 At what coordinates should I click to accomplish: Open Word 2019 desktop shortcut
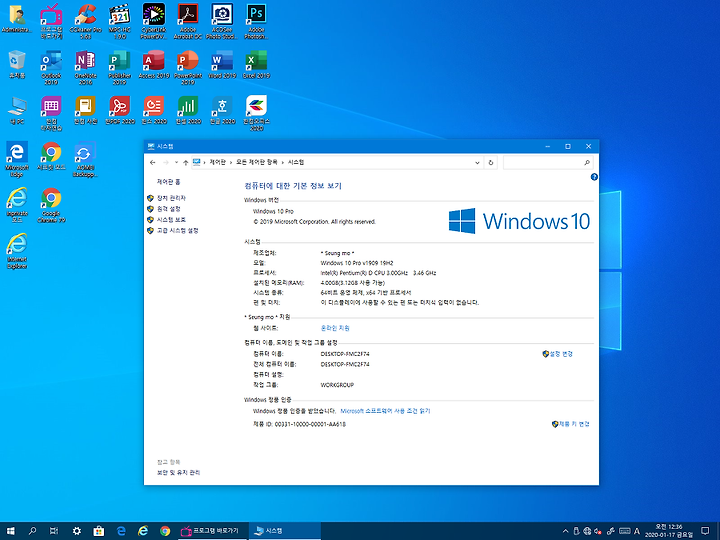(222, 64)
